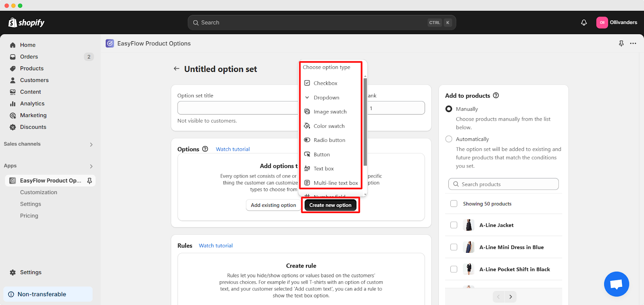The image size is (644, 305).
Task: Click the Settings gear icon
Action: coord(13,272)
